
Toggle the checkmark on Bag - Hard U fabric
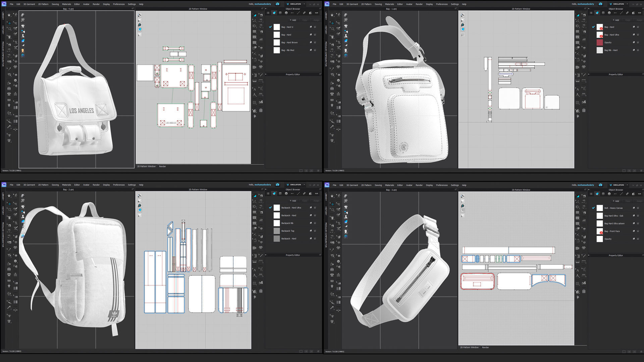click(x=270, y=27)
